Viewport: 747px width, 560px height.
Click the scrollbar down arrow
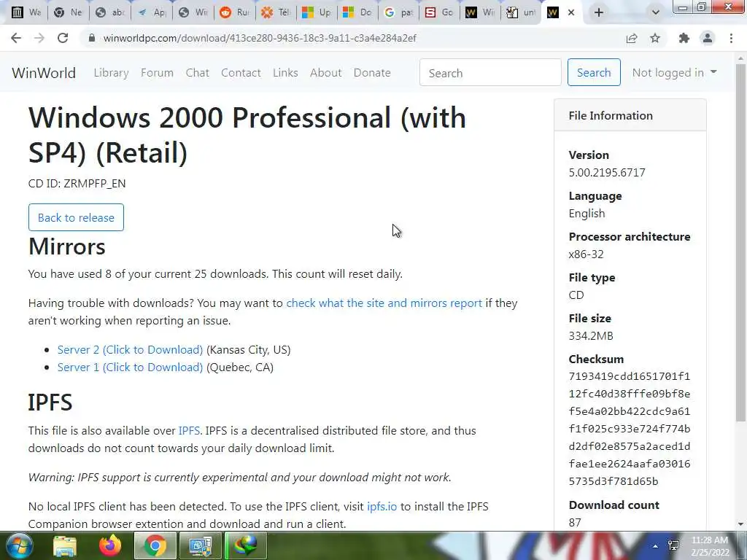[741, 524]
